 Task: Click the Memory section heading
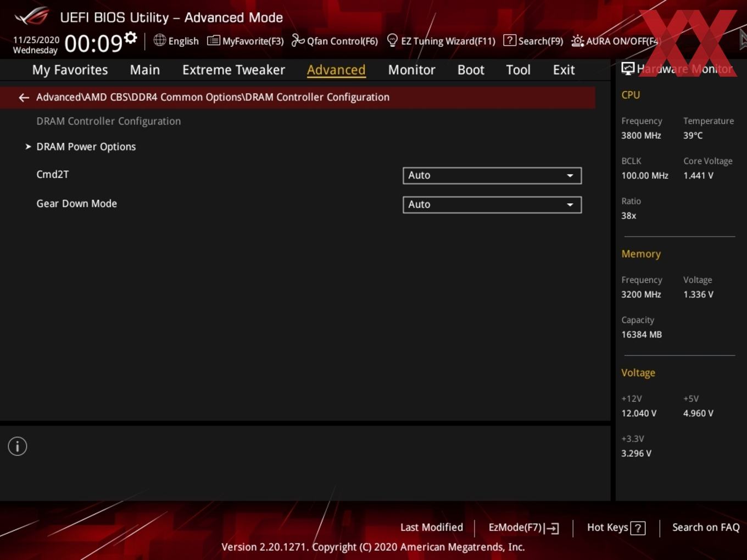[x=641, y=254]
